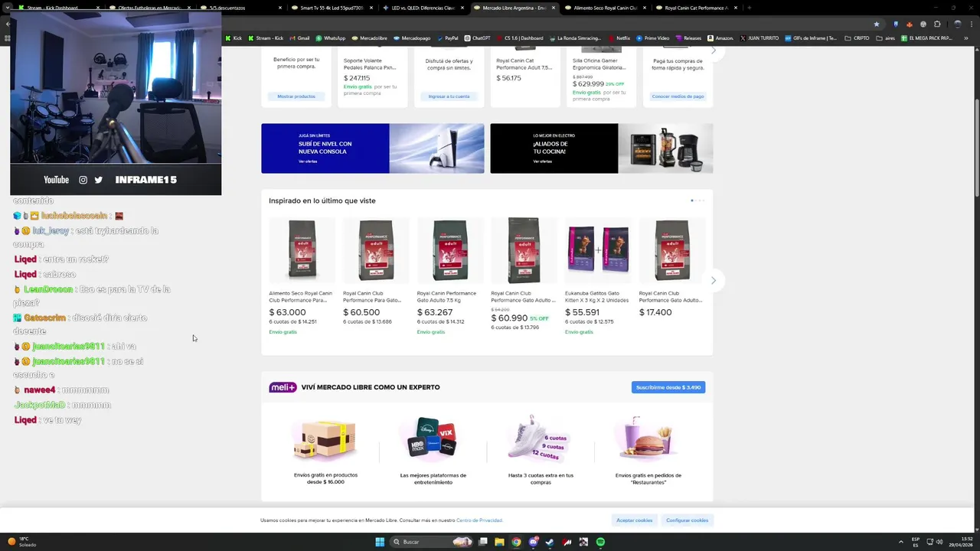Open the Mercadolibre bookmark
The width and height of the screenshot is (980, 551).
(369, 37)
